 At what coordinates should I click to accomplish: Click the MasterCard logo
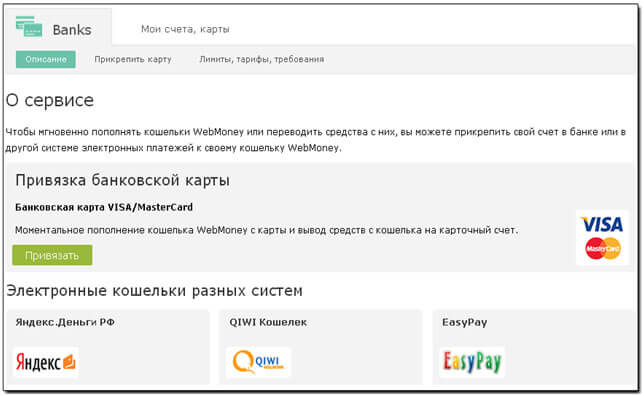click(x=603, y=248)
